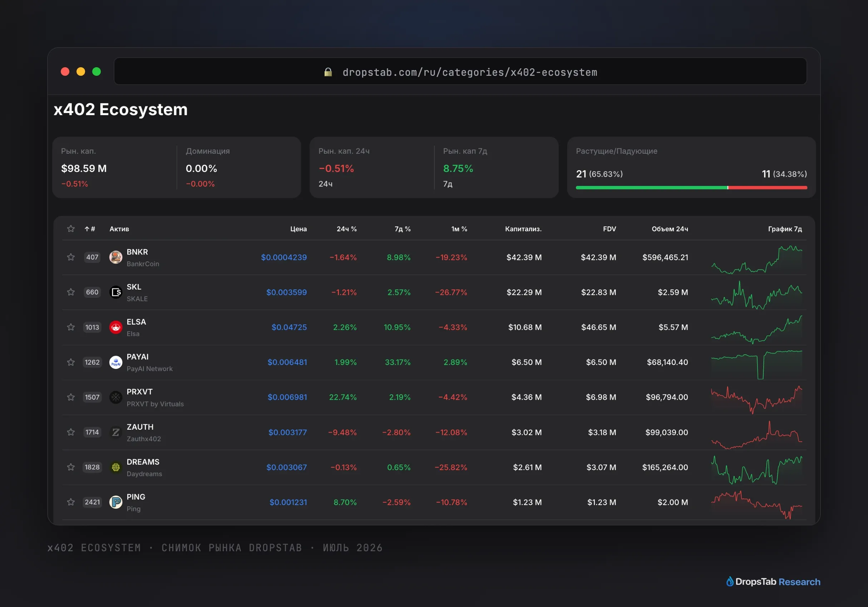Click the BNKR price $0.0004239

click(284, 257)
